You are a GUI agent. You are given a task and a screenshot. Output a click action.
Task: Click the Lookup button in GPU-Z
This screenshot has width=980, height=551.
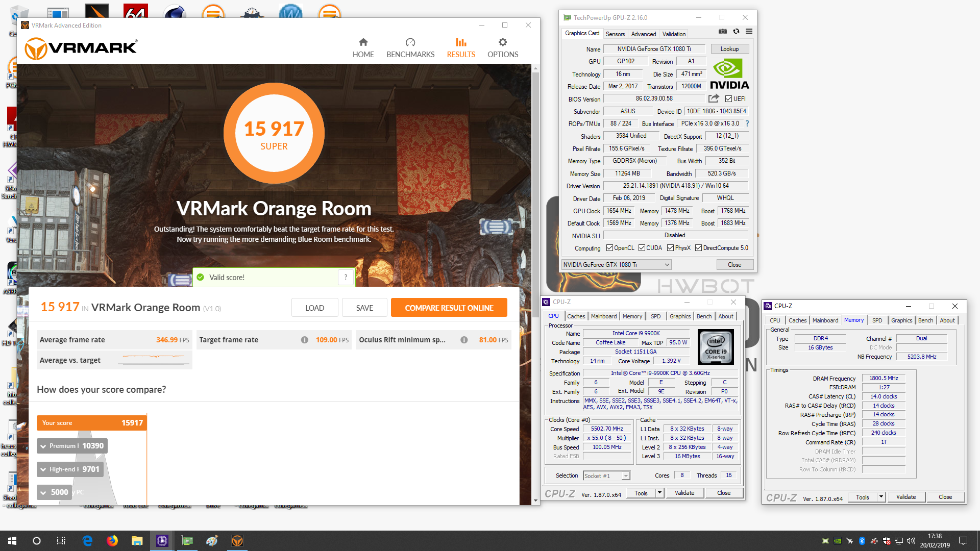729,49
